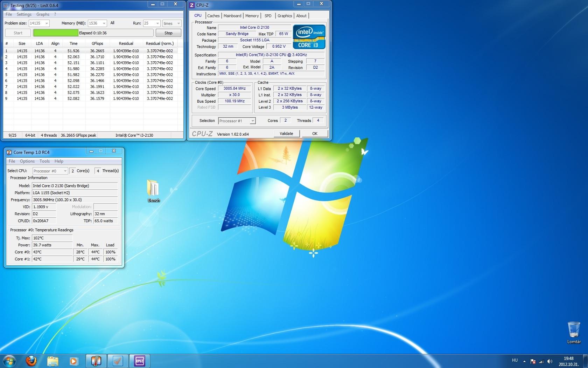Switch to the Mainboard tab in CPU-Z
Screen dimensions: 588x368
coord(232,16)
